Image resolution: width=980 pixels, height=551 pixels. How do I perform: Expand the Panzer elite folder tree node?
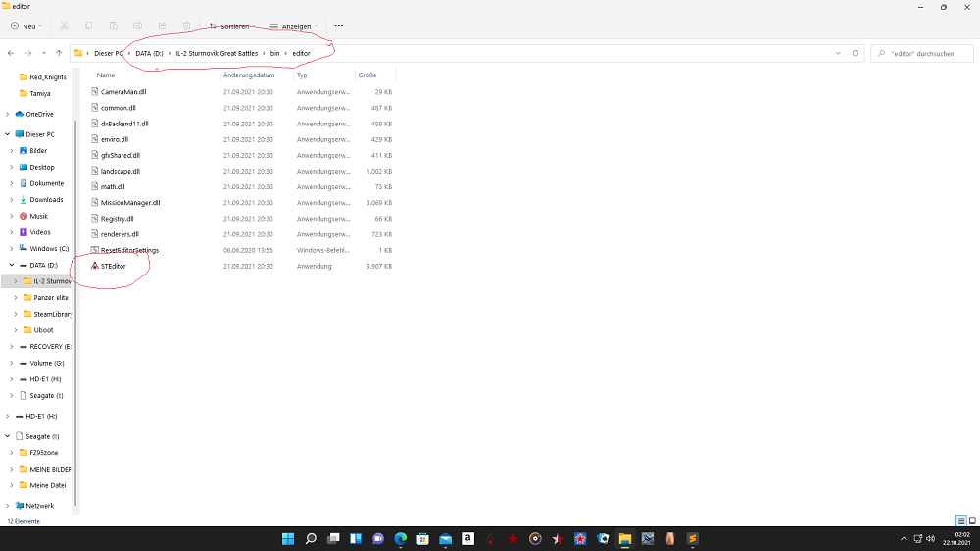pyautogui.click(x=16, y=297)
